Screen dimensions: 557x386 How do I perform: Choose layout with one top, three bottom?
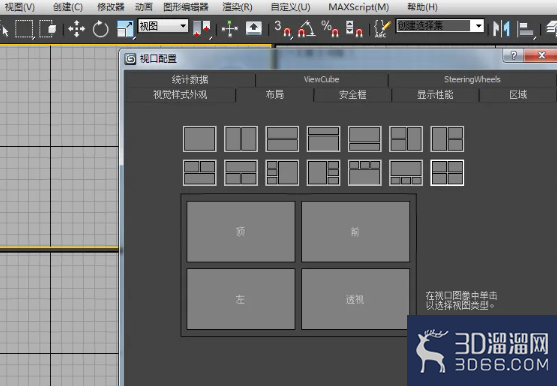[x=406, y=173]
